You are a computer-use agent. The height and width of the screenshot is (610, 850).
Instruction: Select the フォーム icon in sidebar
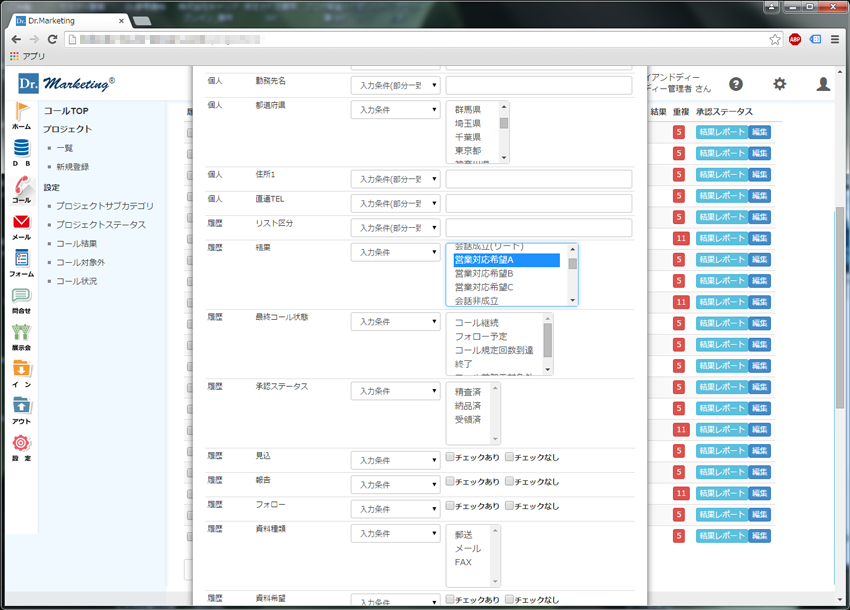(x=21, y=262)
